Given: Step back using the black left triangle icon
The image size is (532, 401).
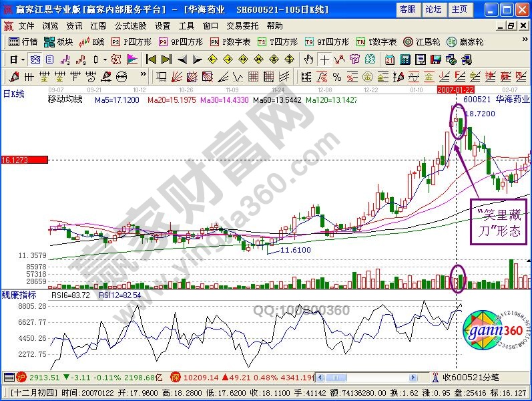Looking at the screenshot, I should pyautogui.click(x=182, y=60).
